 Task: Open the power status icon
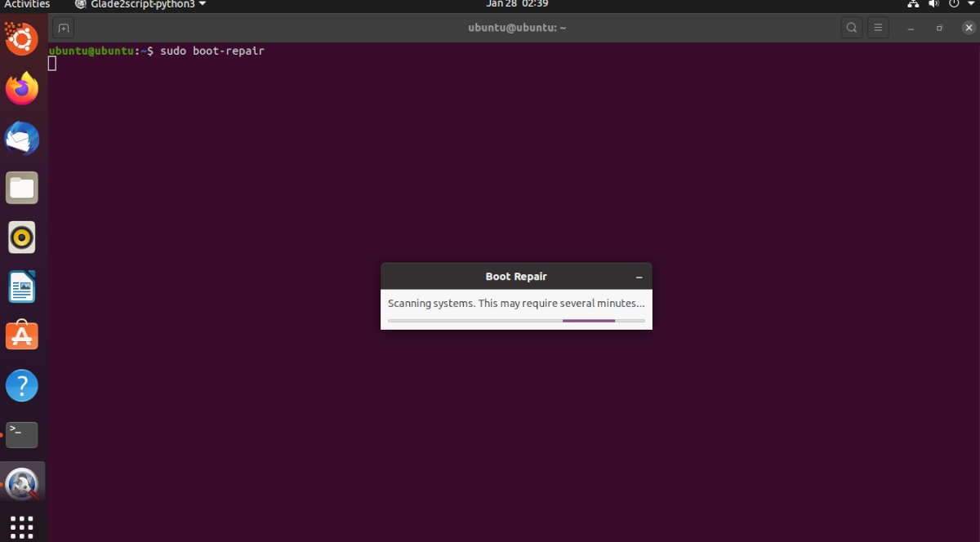953,4
